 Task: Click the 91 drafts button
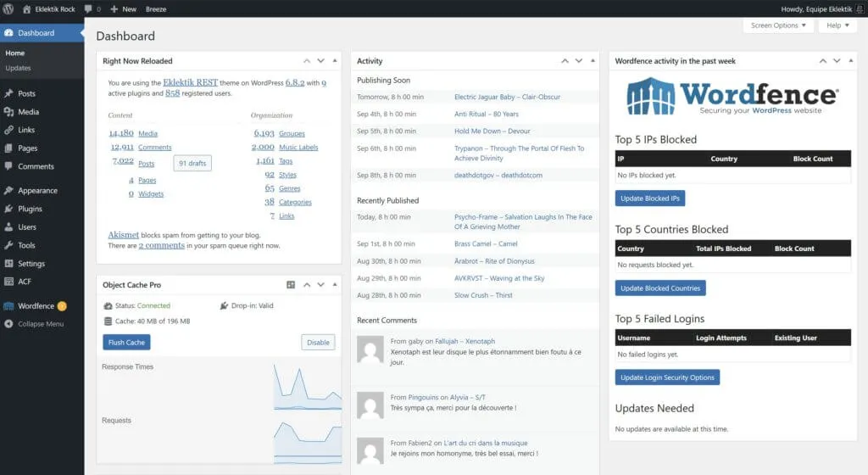[x=192, y=164]
